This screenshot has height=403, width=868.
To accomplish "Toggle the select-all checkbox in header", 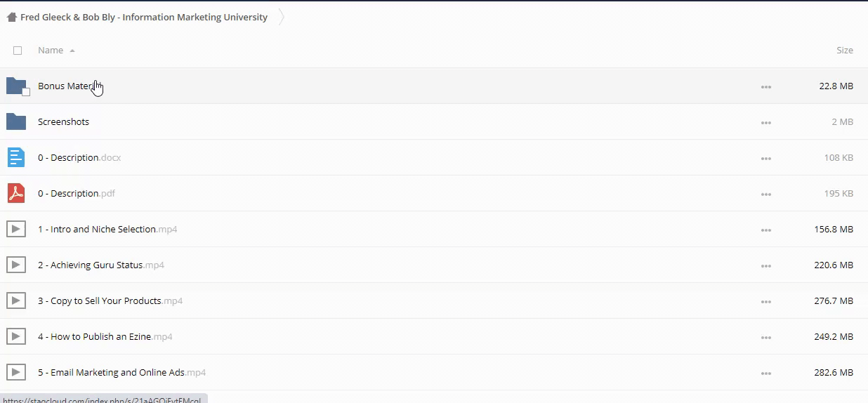I will (18, 51).
